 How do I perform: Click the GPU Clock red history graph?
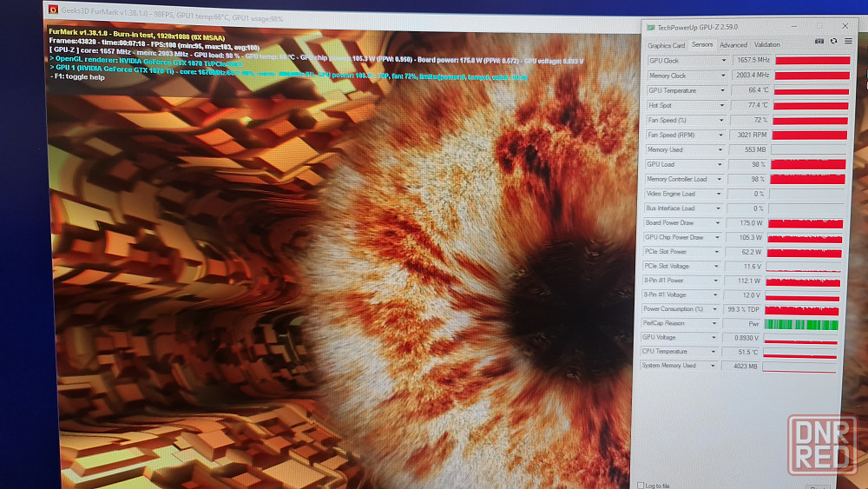pos(812,60)
